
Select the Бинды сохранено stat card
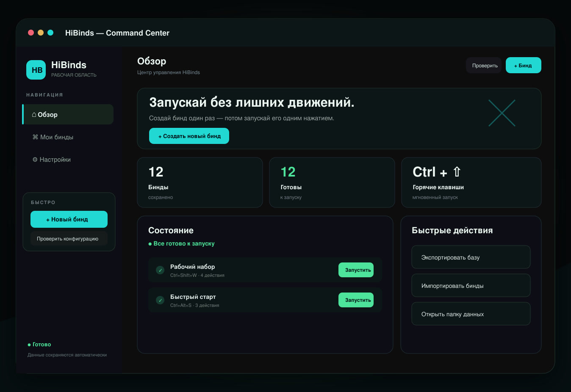pos(200,182)
